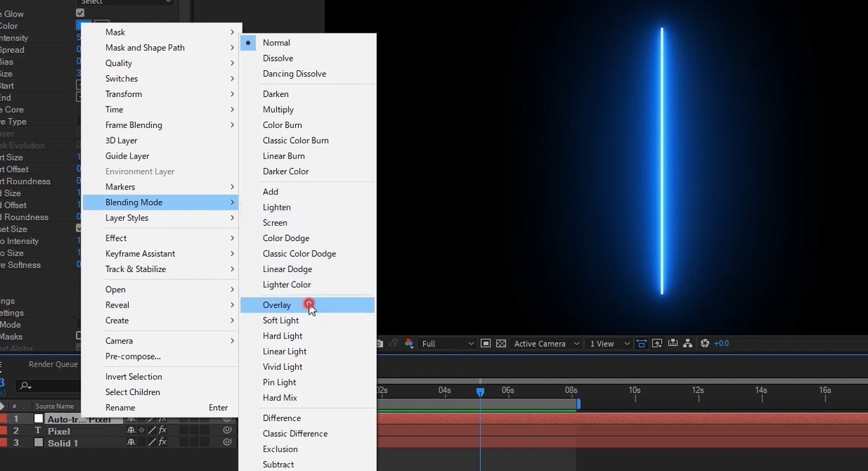Click Rename in context menu
Image resolution: width=868 pixels, height=471 pixels.
tap(161, 407)
